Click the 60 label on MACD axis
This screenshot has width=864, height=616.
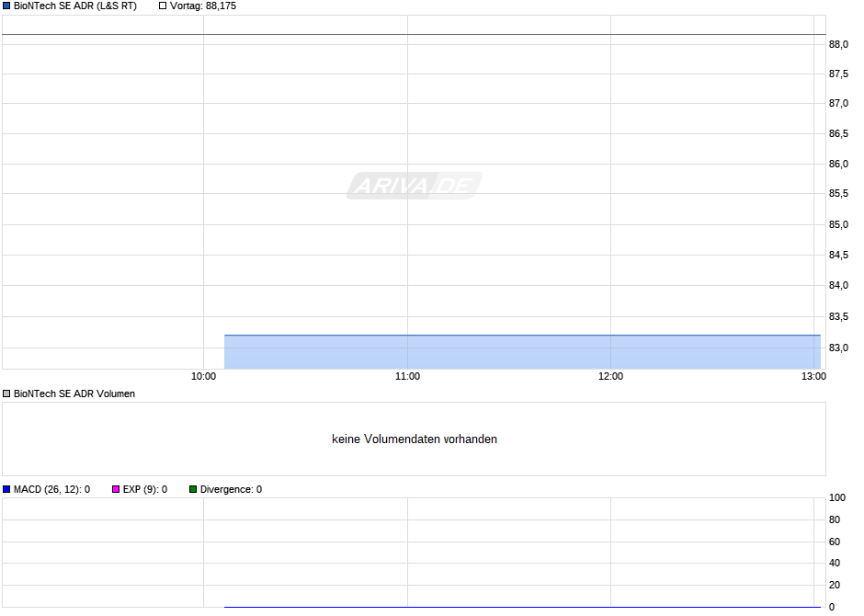point(835,542)
